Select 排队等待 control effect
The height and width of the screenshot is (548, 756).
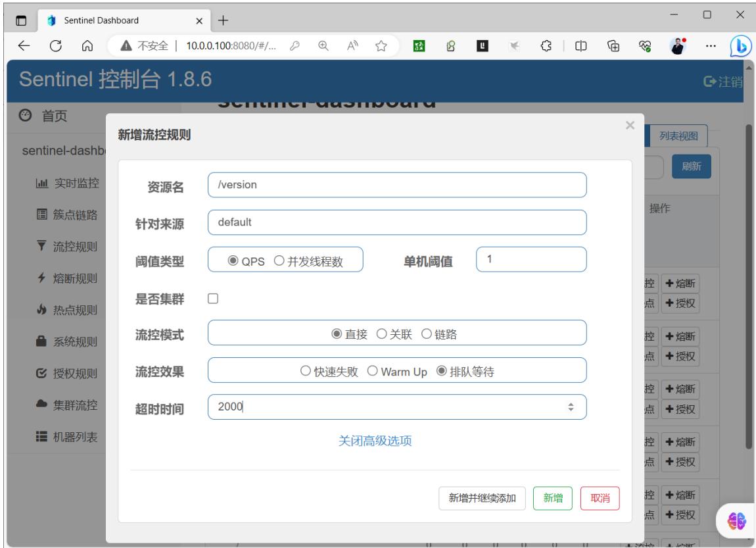tap(441, 371)
